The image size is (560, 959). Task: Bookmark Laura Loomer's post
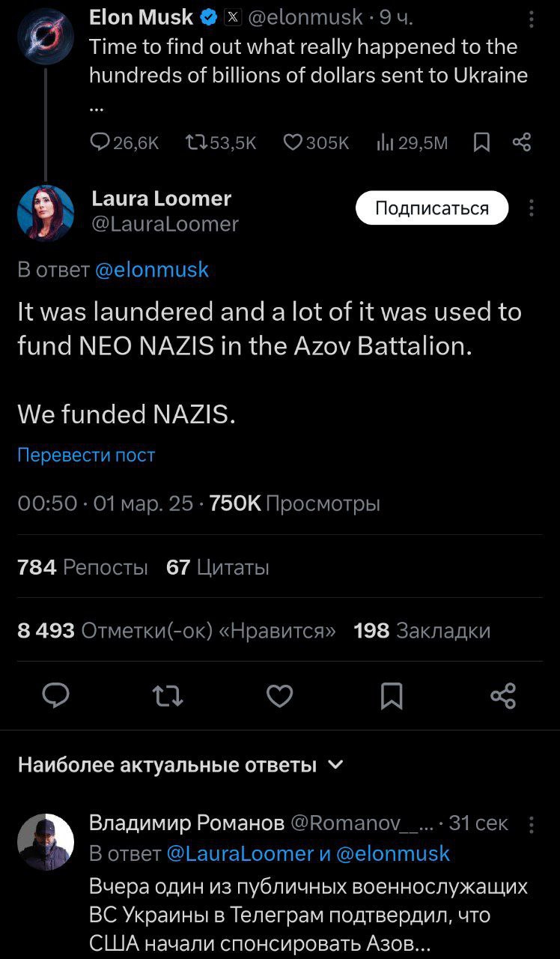[x=392, y=697]
